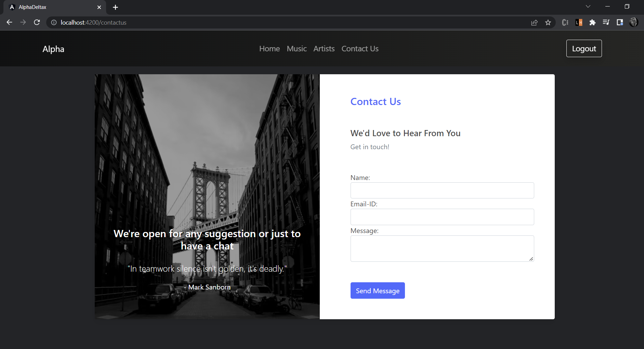This screenshot has height=349, width=644.
Task: Minimize the browser window
Action: pyautogui.click(x=607, y=7)
